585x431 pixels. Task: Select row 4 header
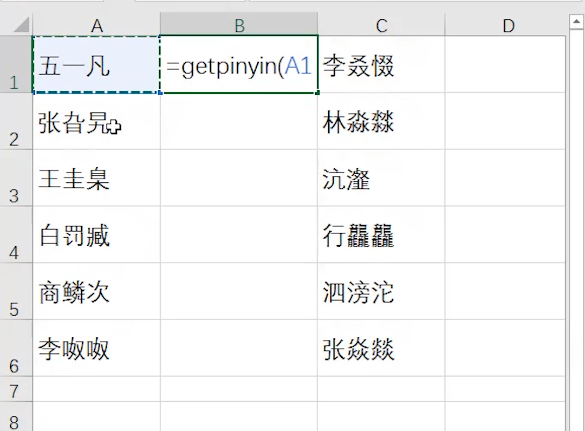coord(16,234)
